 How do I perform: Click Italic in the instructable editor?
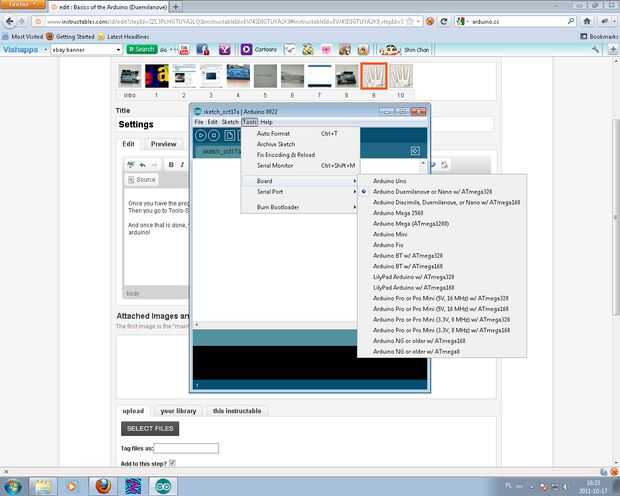pyautogui.click(x=182, y=165)
